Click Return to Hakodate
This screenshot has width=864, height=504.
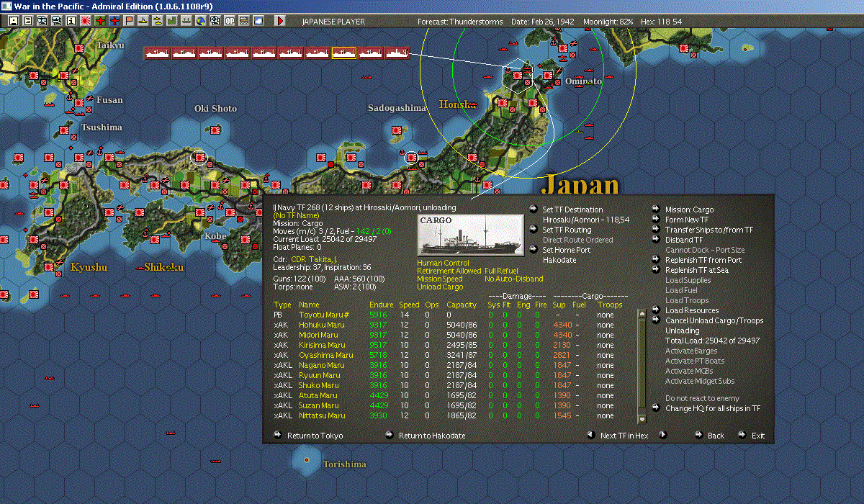point(432,436)
